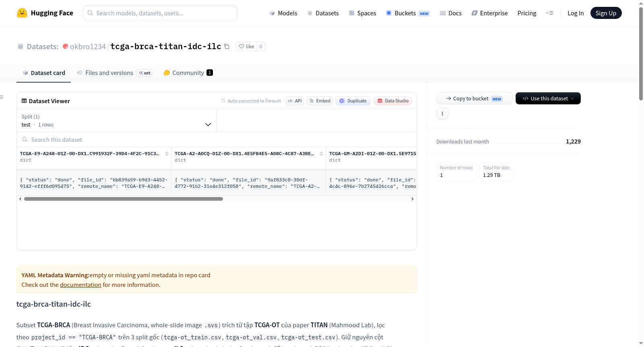Click the Datasets breadcrumb icon
This screenshot has height=347, width=644.
click(x=21, y=47)
